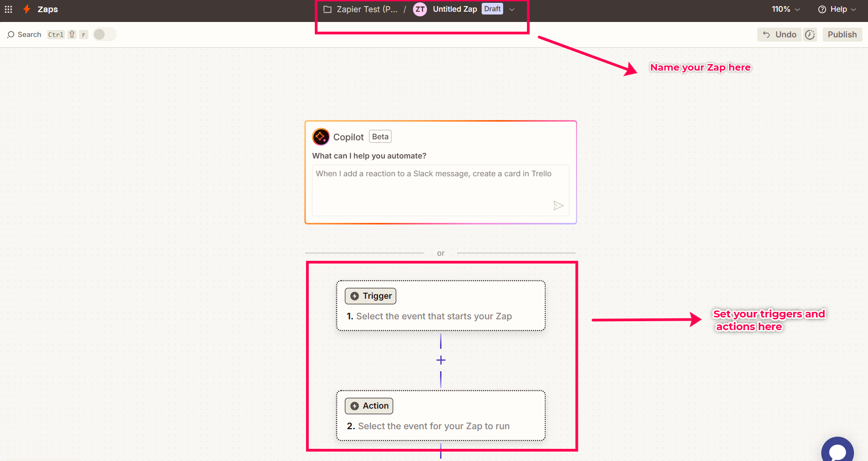Click the Copilot logo icon
Viewport: 868px width, 461px height.
tap(321, 137)
